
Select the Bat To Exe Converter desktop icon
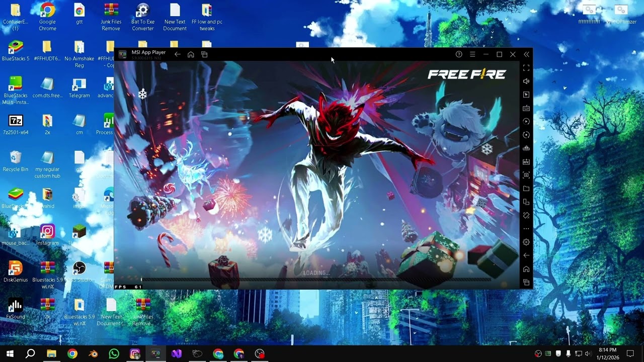(x=143, y=17)
